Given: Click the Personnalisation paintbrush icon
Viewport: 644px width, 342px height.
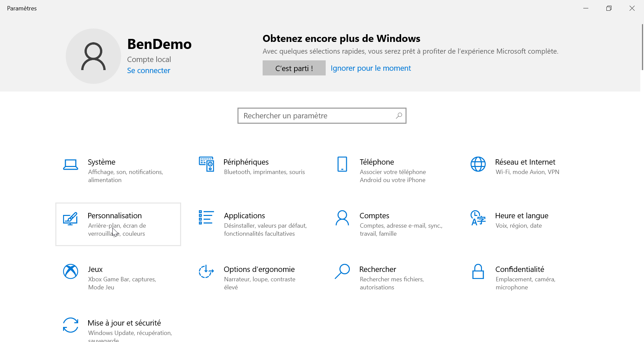Looking at the screenshot, I should pyautogui.click(x=70, y=219).
